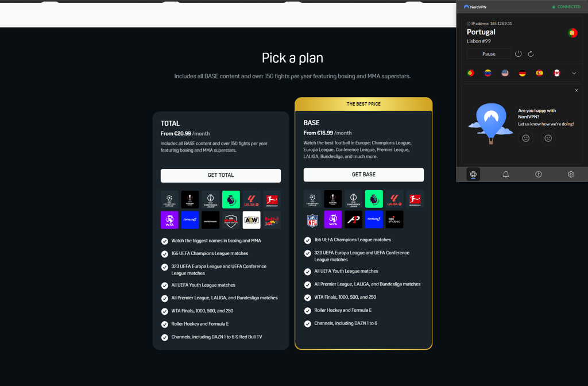This screenshot has width=588, height=386.
Task: Click the sad face feedback icon
Action: (x=548, y=138)
